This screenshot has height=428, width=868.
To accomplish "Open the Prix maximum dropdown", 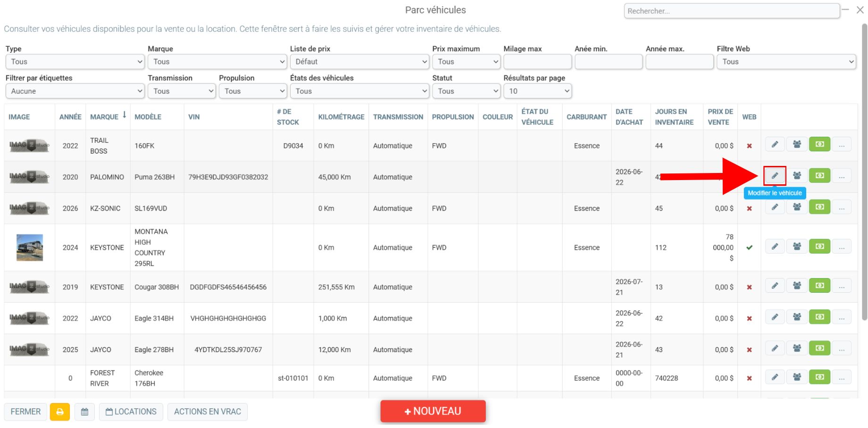I will pos(466,62).
